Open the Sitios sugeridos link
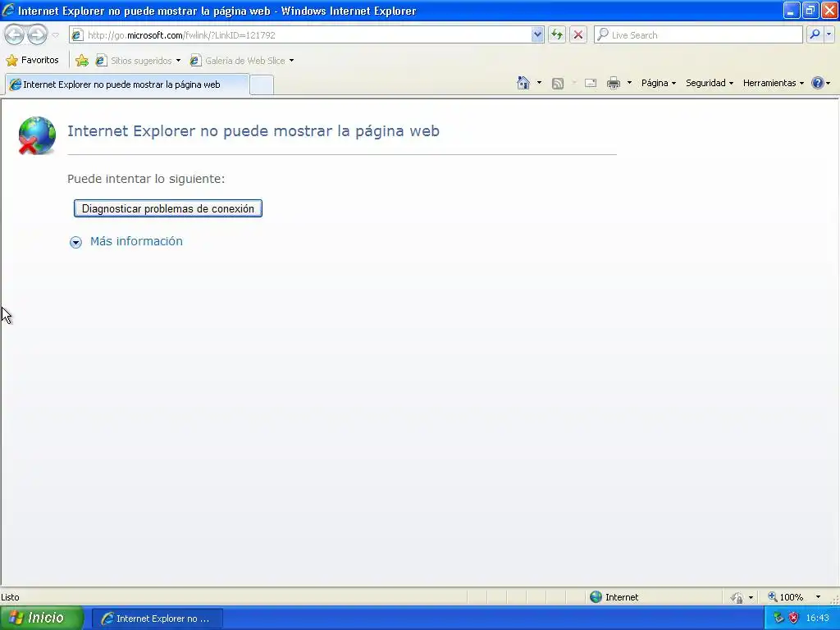 point(138,61)
